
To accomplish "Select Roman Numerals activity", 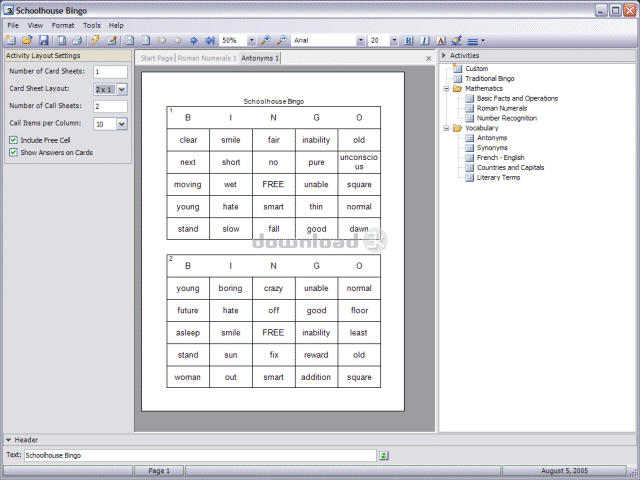I will click(502, 108).
